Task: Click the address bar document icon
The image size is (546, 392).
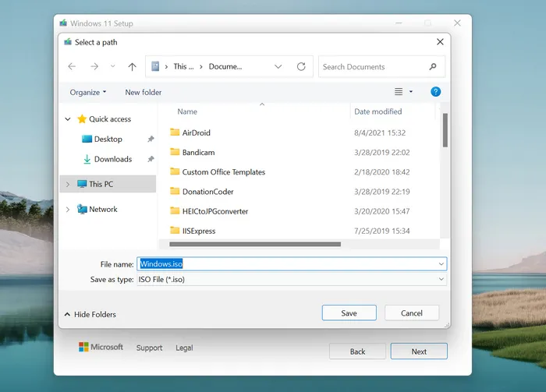Action: tap(155, 66)
